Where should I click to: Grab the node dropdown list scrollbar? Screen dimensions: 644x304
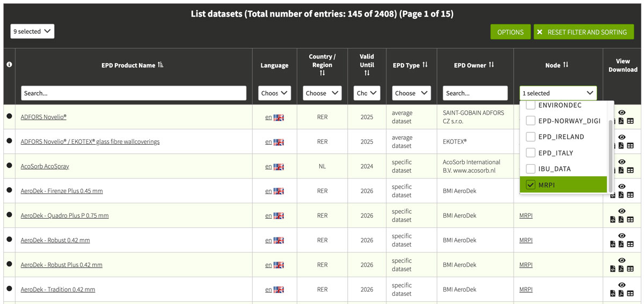[x=610, y=155]
